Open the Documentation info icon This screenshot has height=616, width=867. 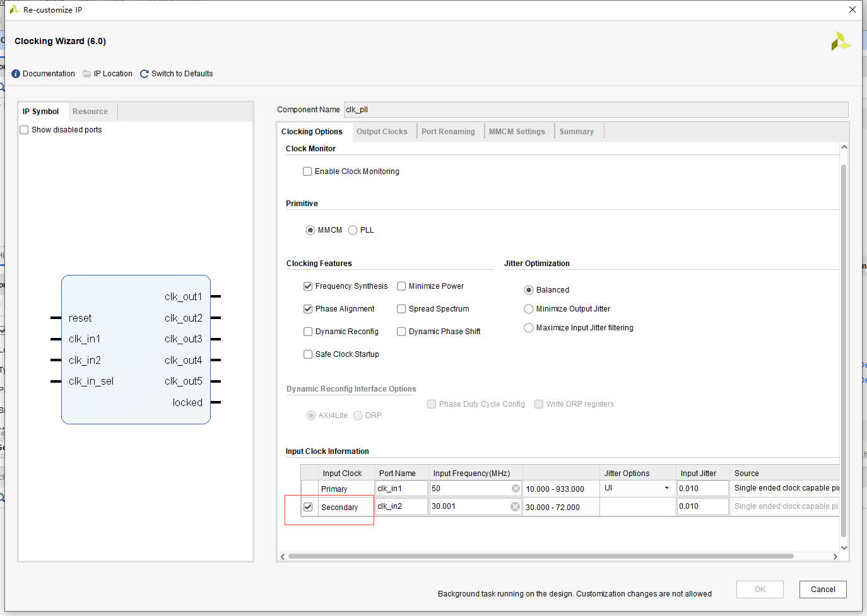pyautogui.click(x=16, y=74)
